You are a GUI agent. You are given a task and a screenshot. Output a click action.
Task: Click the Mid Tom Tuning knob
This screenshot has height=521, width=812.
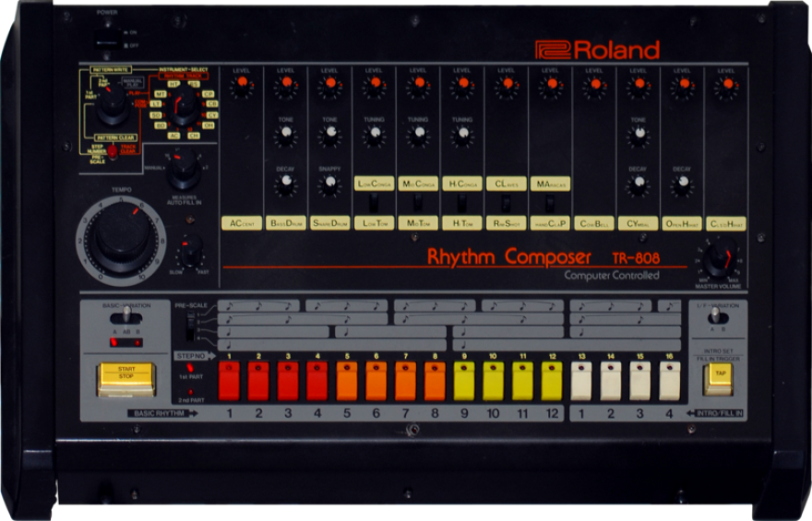click(x=418, y=136)
